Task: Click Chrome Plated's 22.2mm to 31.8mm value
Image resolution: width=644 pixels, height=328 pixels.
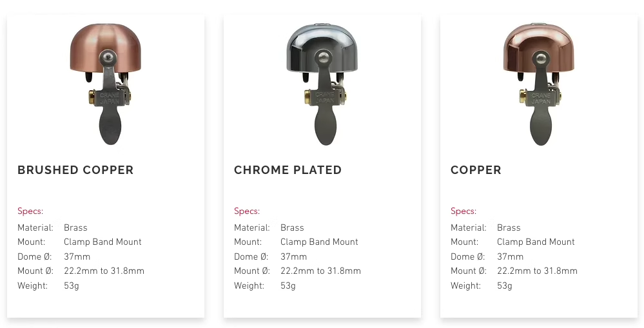Action: pos(320,271)
